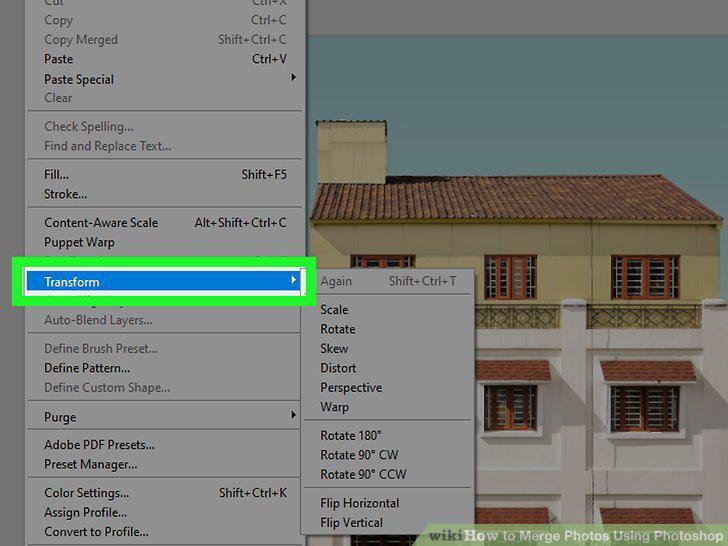Select Rotate 90° CCW

click(388, 475)
